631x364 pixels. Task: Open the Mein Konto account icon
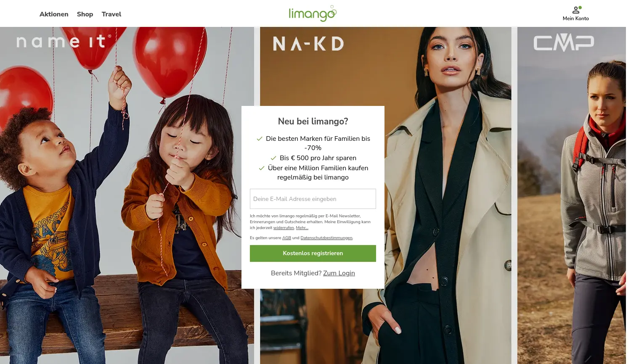coord(576,10)
